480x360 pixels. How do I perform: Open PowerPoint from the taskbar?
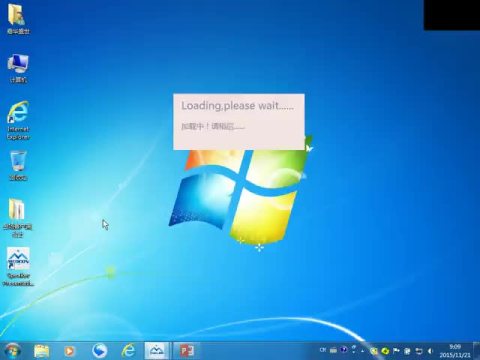[x=187, y=351]
